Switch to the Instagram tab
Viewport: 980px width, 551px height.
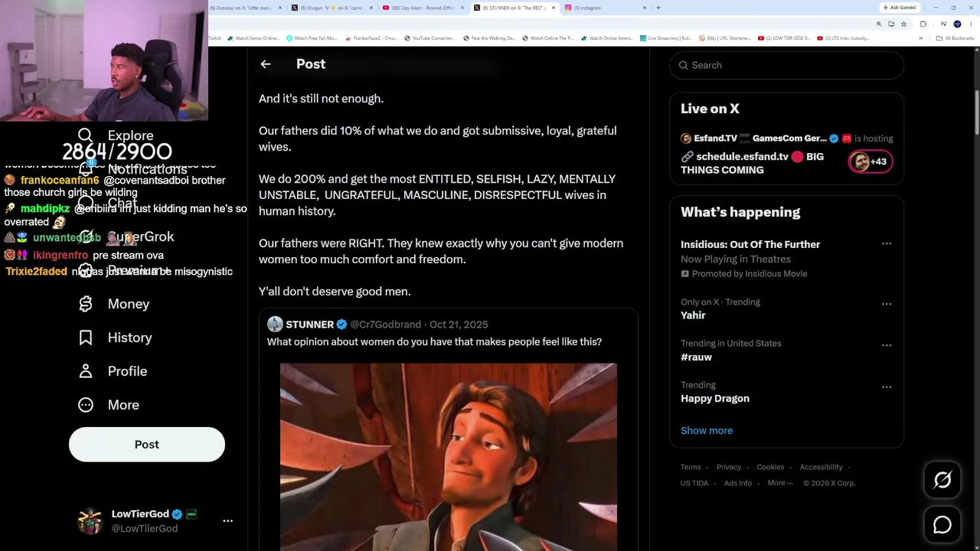point(606,8)
